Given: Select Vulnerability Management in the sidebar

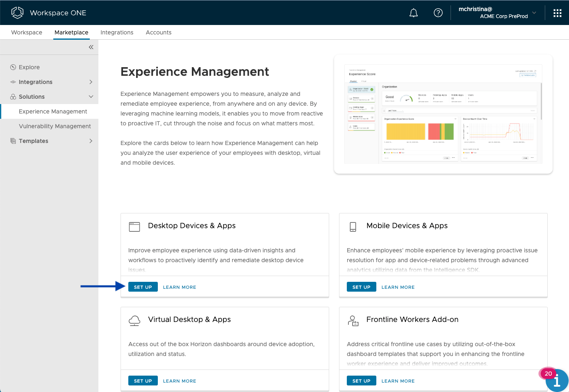Looking at the screenshot, I should click(55, 126).
